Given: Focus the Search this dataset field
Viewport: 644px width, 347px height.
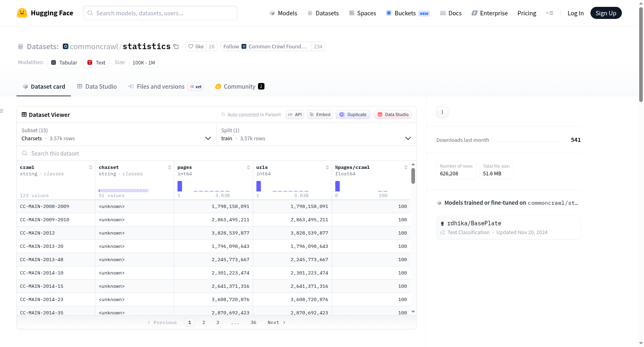Looking at the screenshot, I should [x=217, y=153].
